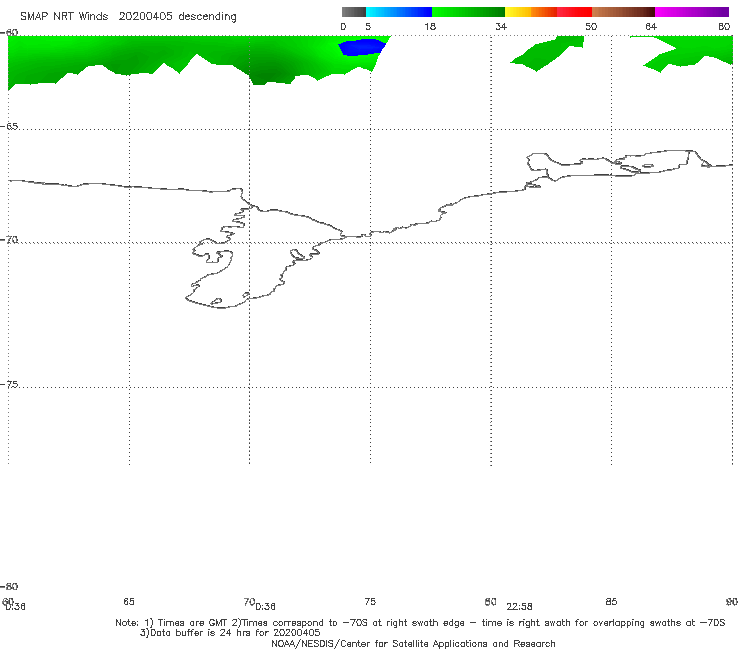Click the word 'descending' in the title

pos(208,17)
